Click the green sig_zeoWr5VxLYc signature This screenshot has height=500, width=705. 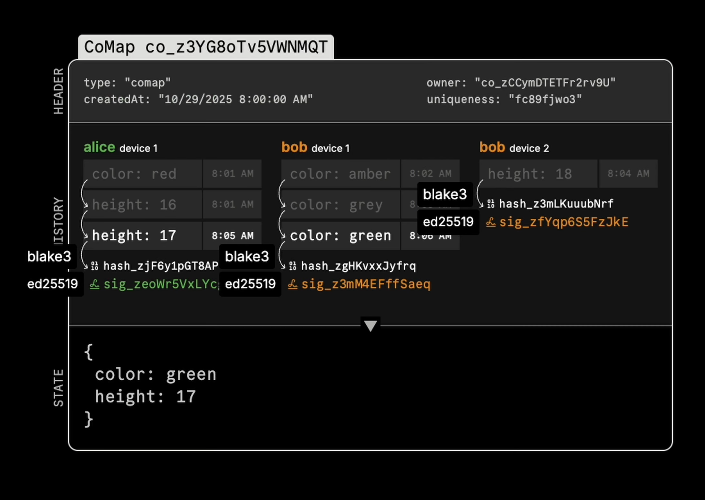click(161, 284)
